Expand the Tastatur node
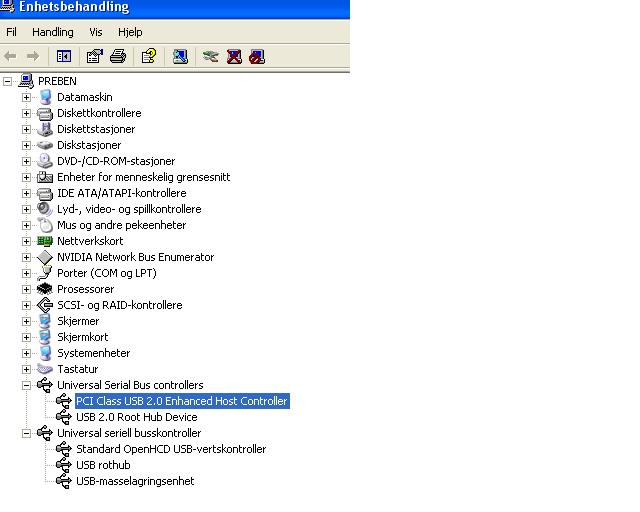Image resolution: width=640 pixels, height=512 pixels. pyautogui.click(x=27, y=369)
